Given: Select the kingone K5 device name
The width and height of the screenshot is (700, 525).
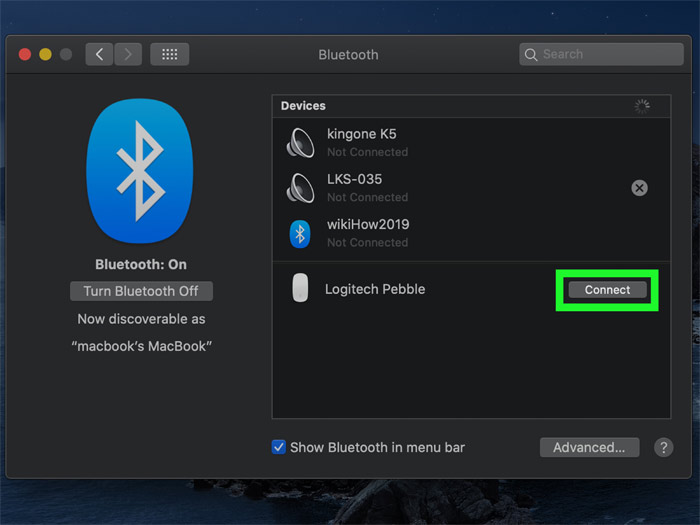Looking at the screenshot, I should [362, 134].
